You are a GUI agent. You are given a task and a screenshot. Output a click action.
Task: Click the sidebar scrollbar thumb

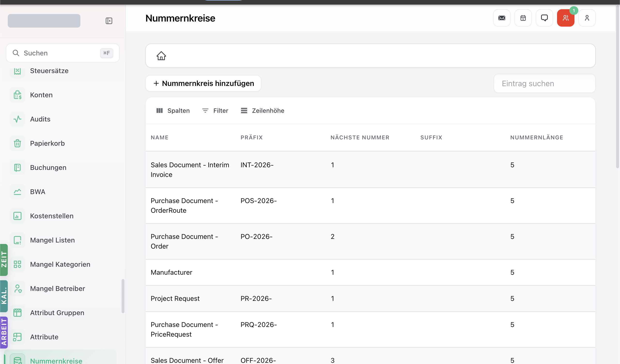click(123, 296)
